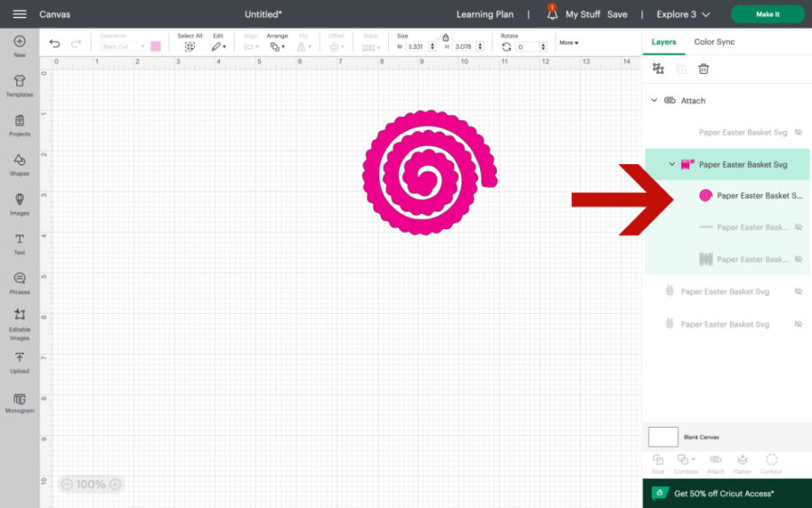Click the Make It button
Screen dimensions: 812x508
pos(767,14)
